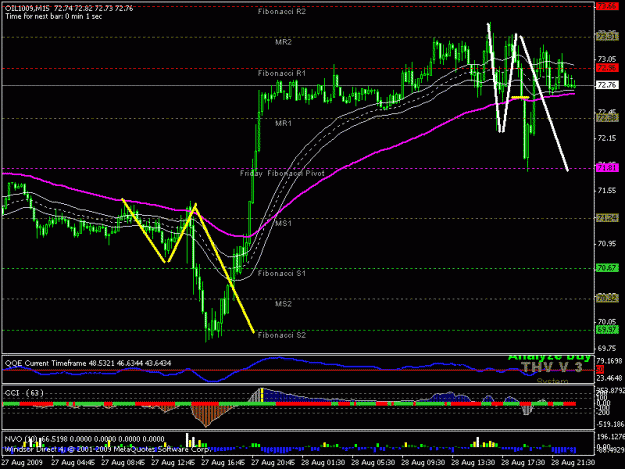Click the 70.95 price scale value
This screenshot has width=625, height=469.
click(x=607, y=243)
